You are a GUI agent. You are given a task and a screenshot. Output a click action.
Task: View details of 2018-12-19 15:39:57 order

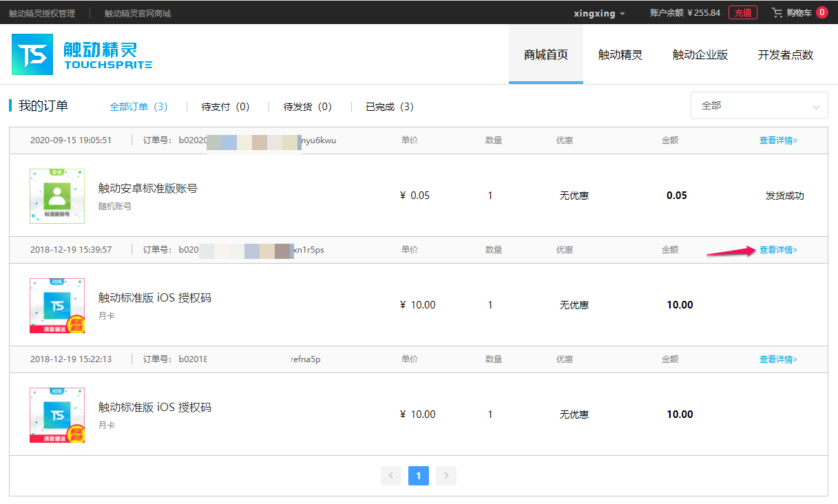point(778,250)
